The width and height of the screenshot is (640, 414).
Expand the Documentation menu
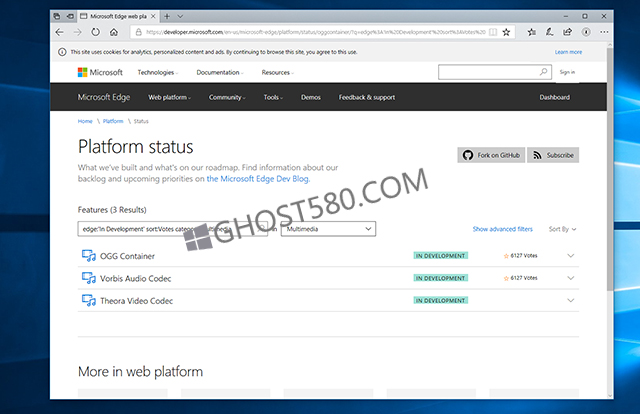point(220,72)
